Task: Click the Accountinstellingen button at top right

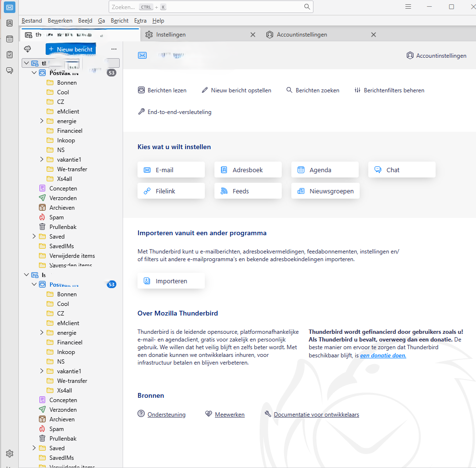Action: (x=436, y=56)
